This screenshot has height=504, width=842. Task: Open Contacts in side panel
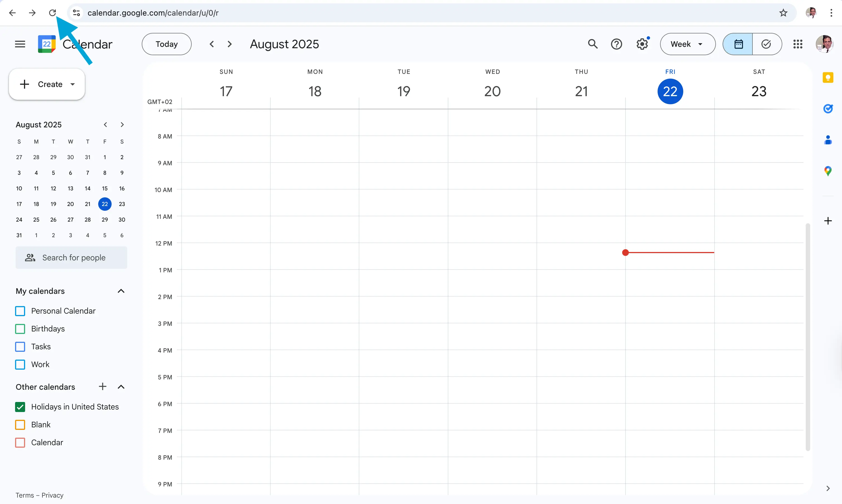[x=828, y=140]
